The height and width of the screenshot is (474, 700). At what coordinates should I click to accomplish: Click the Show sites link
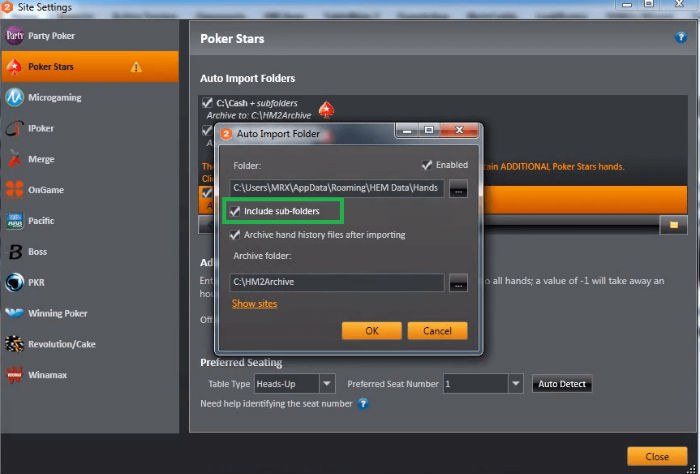254,304
